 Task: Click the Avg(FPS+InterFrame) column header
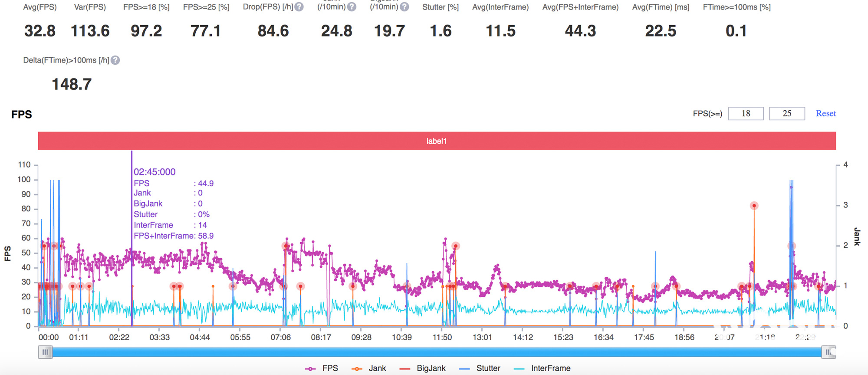click(x=580, y=7)
